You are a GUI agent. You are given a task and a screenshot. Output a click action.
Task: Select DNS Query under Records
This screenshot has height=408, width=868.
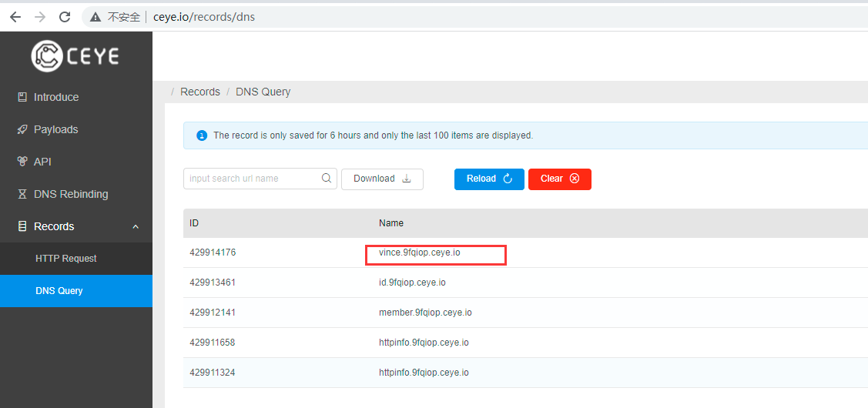pos(59,291)
